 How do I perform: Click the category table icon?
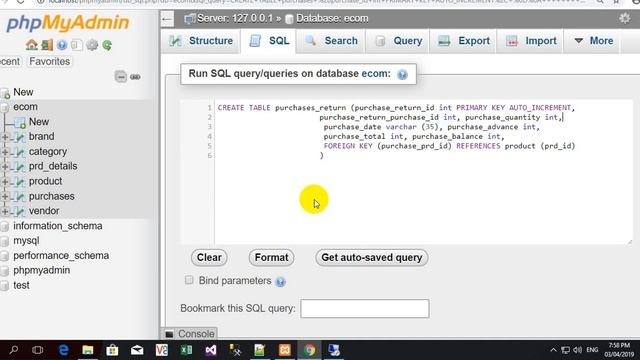[x=19, y=152]
